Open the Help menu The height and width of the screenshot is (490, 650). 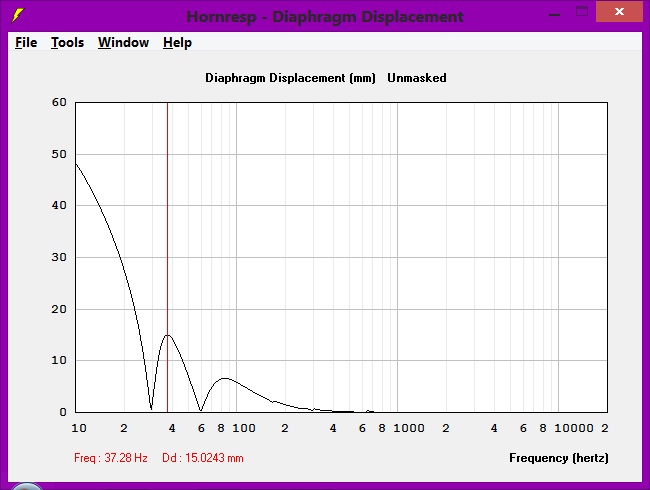click(x=177, y=42)
